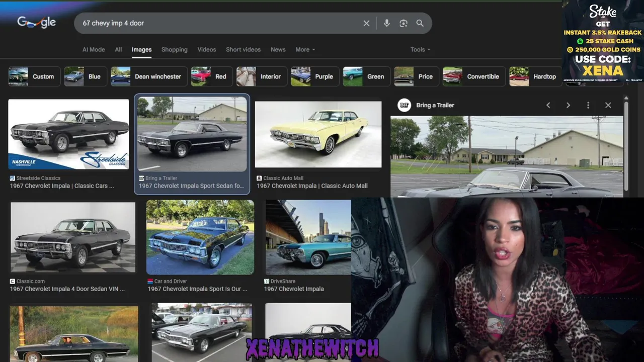Close the Bring a Trailer preview panel
This screenshot has width=644, height=362.
[x=608, y=105]
